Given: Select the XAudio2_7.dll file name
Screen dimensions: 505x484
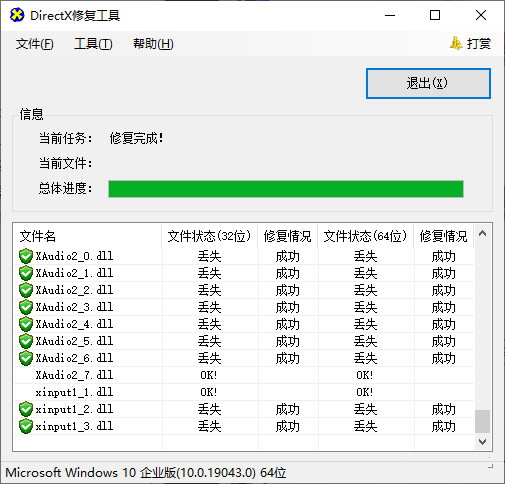Looking at the screenshot, I should point(74,375).
